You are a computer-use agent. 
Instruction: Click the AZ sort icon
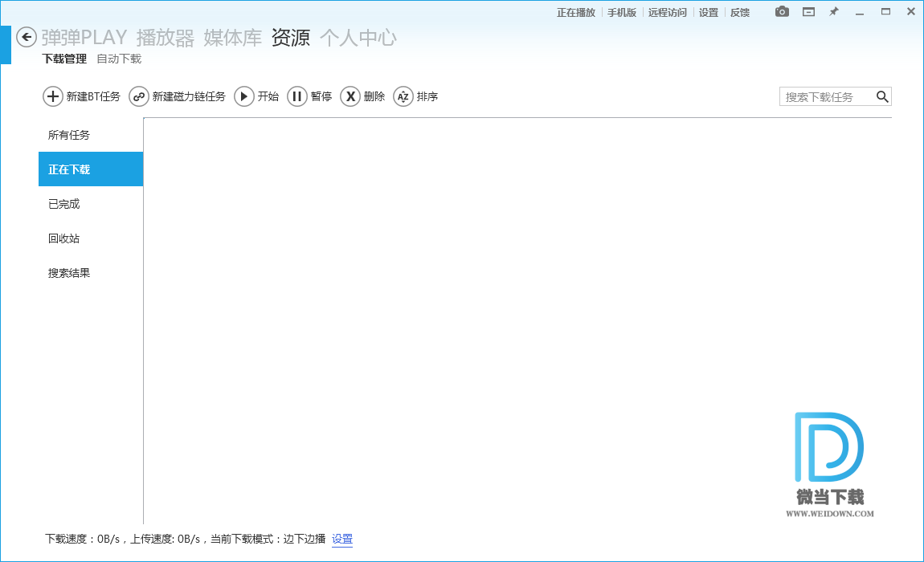point(403,96)
